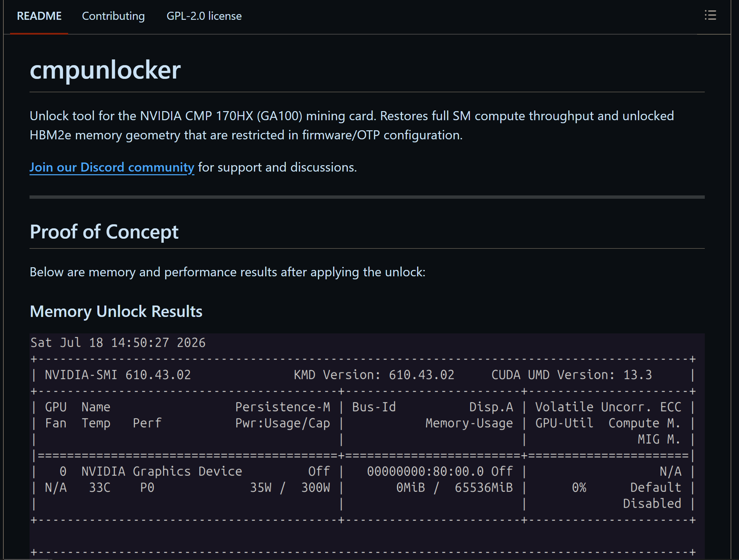
Task: Click the 'Volatile Uncorr. ECC' header
Action: coord(608,407)
